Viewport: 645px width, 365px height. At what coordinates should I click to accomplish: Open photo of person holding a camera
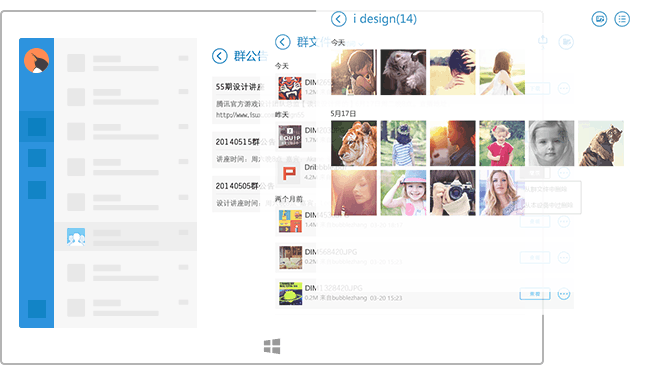coord(452,193)
